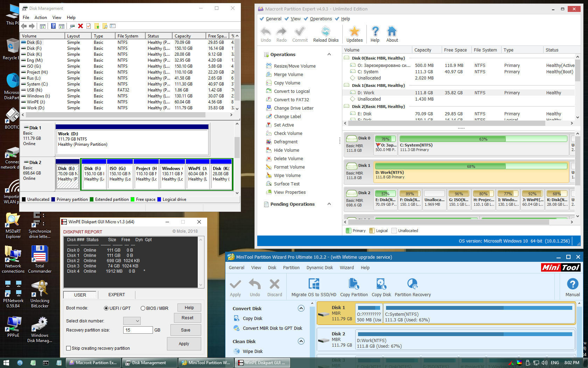Screen dimensions: 588x368
Task: Click the blue help icon in Disk Management toolbar
Action: click(53, 26)
